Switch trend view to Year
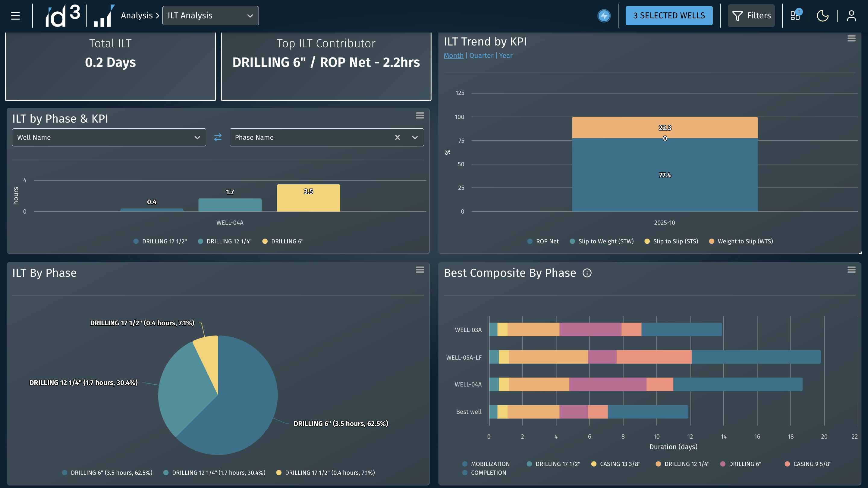Screen dimensions: 868x488 (505, 55)
